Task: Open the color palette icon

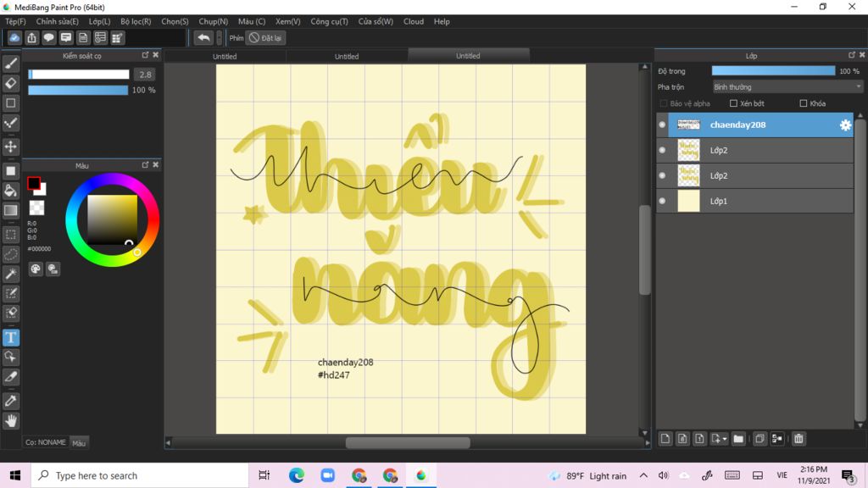Action: point(36,269)
